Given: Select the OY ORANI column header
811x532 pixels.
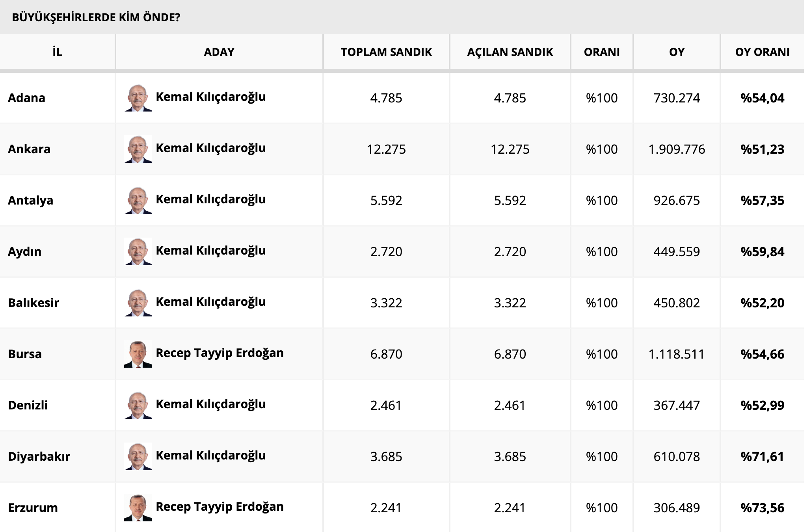Looking at the screenshot, I should tap(762, 52).
